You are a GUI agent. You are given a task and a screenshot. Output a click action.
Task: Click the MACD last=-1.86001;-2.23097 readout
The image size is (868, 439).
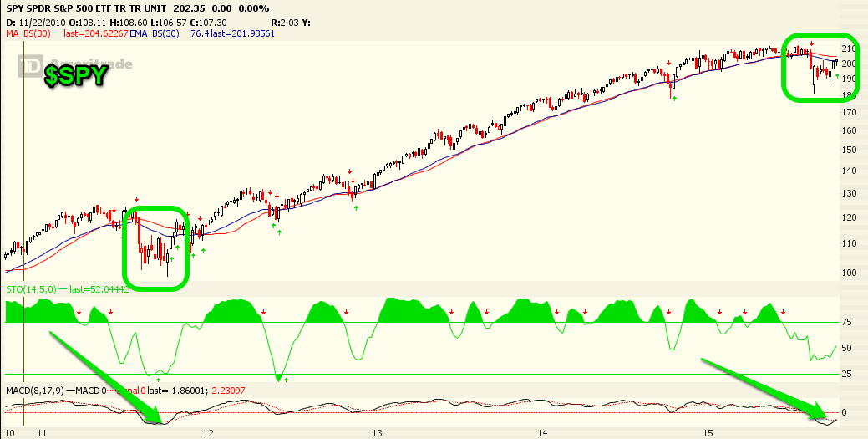(197, 391)
